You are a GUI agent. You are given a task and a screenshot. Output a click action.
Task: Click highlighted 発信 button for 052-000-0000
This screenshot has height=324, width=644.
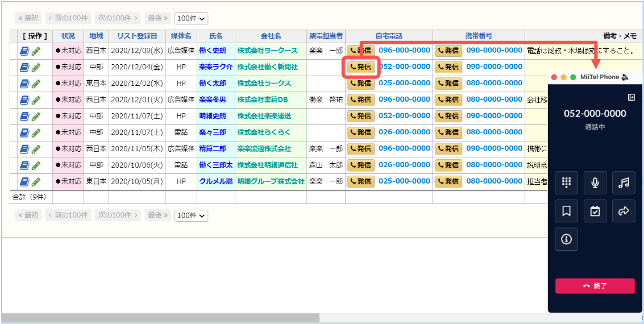360,67
